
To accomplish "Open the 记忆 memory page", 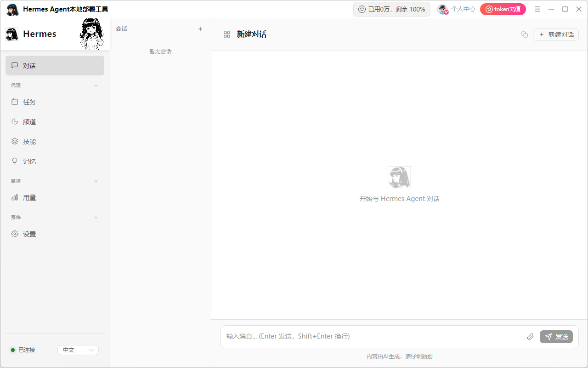I will 55,161.
